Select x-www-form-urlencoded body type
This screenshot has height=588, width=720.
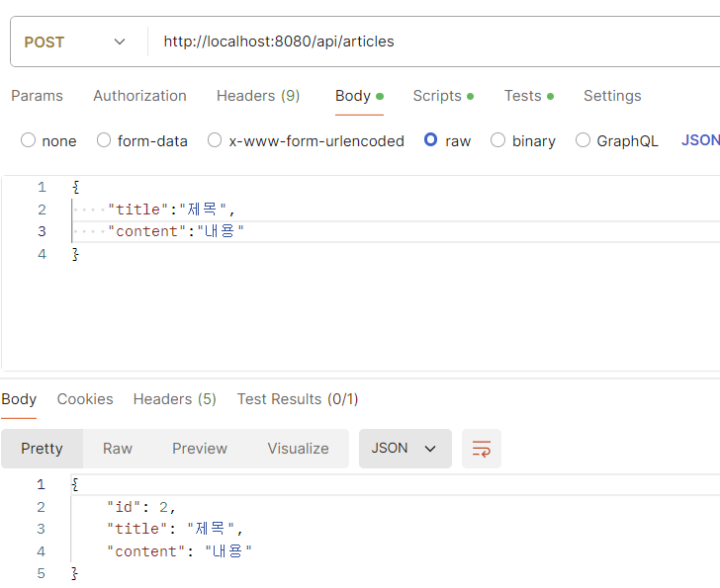pyautogui.click(x=215, y=140)
